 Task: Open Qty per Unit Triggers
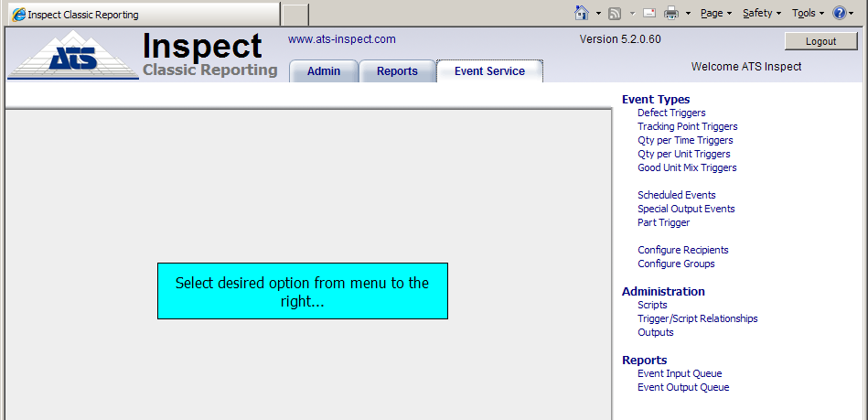click(x=683, y=154)
